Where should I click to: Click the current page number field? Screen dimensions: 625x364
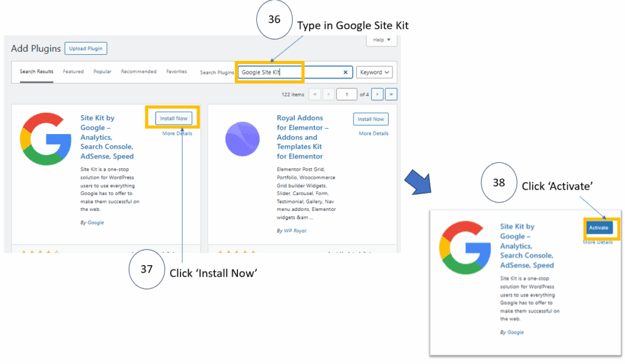point(347,95)
